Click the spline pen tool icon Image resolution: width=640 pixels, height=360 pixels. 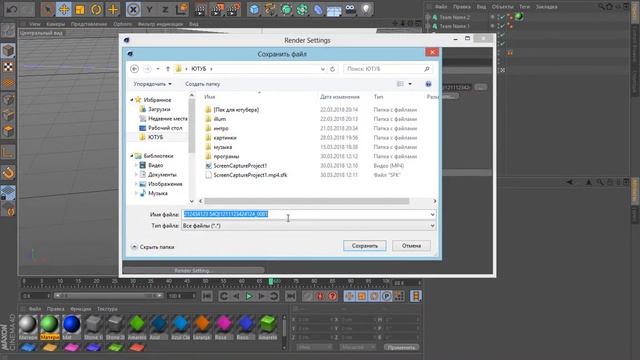tap(270, 9)
